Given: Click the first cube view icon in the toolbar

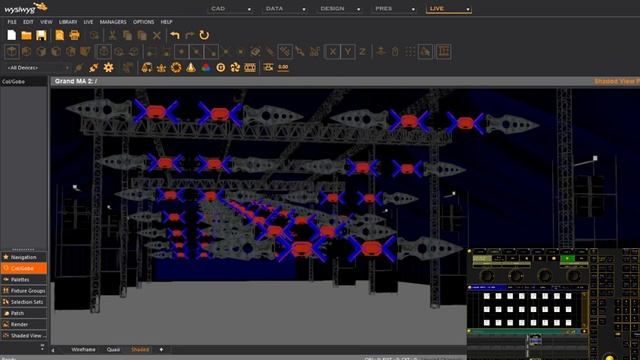Looking at the screenshot, I should coord(12,52).
